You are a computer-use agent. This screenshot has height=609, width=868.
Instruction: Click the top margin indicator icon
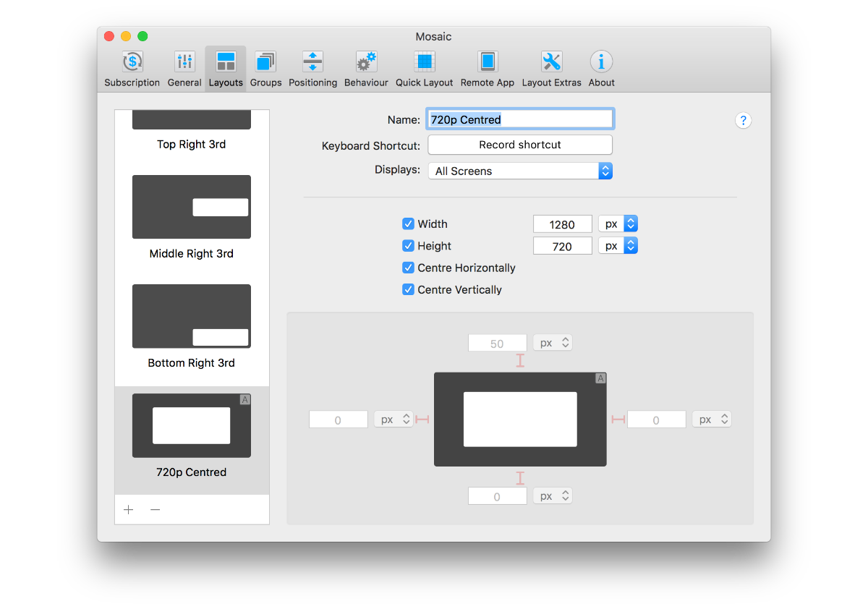[520, 360]
